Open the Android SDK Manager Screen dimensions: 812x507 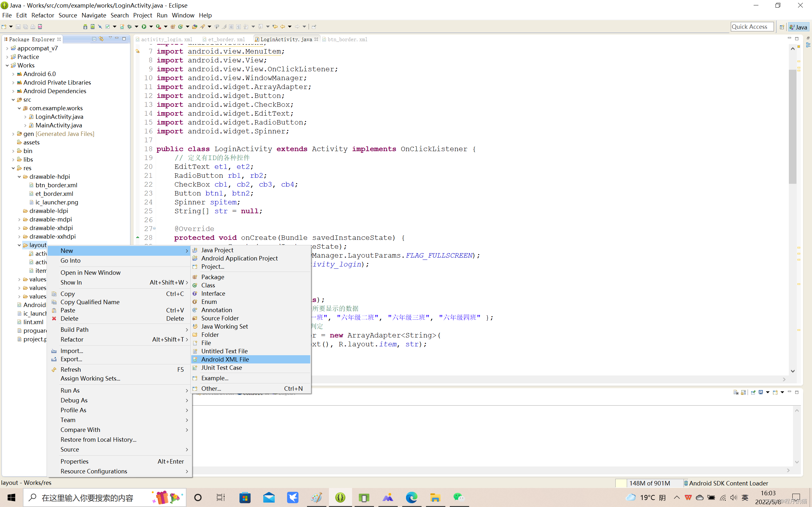(x=85, y=27)
